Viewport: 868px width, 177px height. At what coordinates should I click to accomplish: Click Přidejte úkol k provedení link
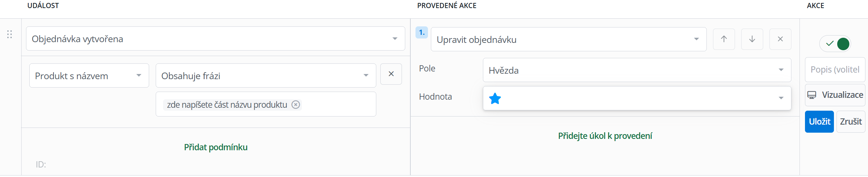[605, 136]
